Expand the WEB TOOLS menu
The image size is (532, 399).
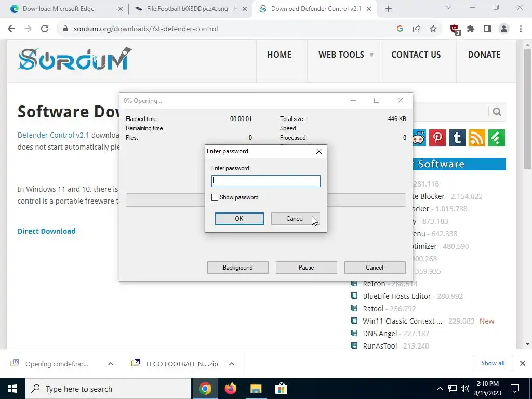pyautogui.click(x=345, y=55)
